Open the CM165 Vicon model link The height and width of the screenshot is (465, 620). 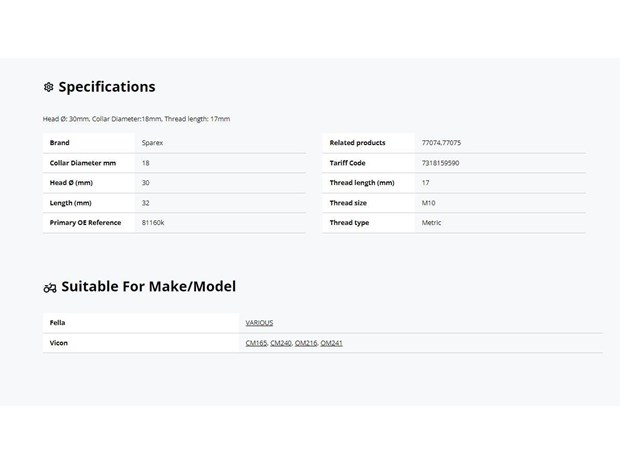coord(256,343)
